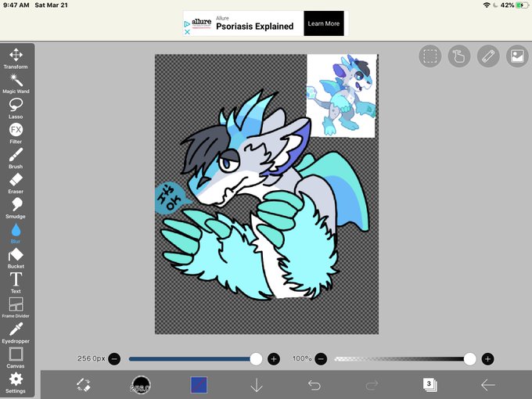This screenshot has height=399, width=532.
Task: Tap the battery indicator in status bar
Action: (522, 5)
